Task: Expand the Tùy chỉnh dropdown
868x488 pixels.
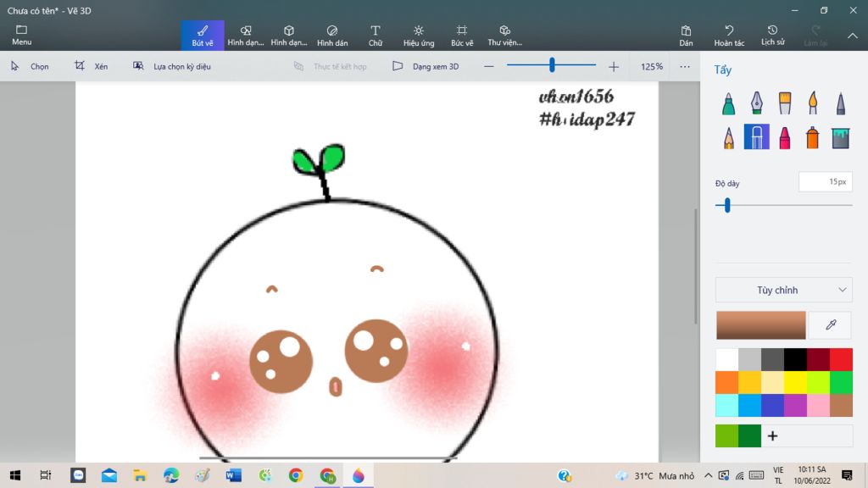Action: click(x=784, y=290)
